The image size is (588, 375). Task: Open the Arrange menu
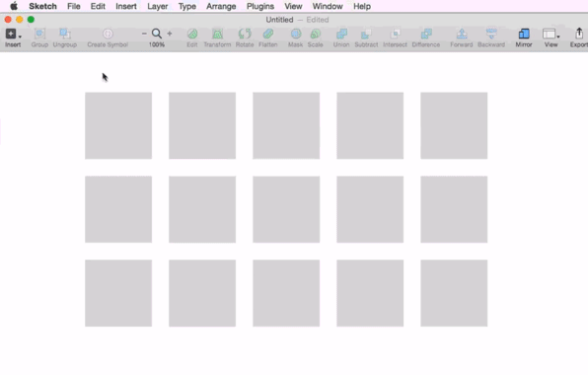pyautogui.click(x=221, y=6)
